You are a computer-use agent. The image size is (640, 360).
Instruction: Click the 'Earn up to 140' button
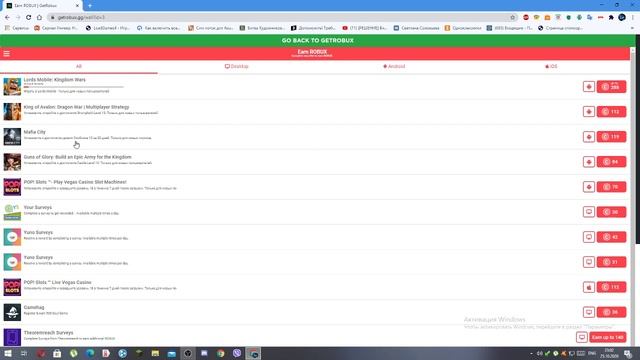point(608,337)
